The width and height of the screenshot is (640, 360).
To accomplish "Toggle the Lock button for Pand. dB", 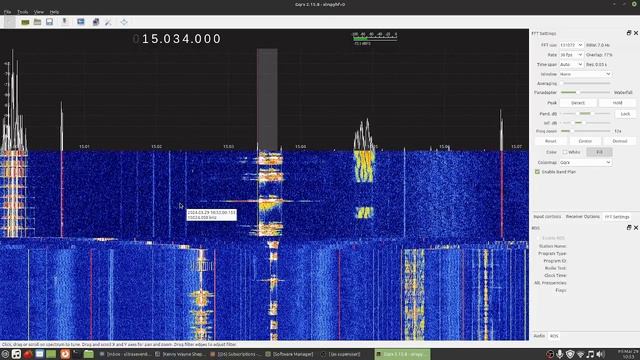I will [625, 114].
